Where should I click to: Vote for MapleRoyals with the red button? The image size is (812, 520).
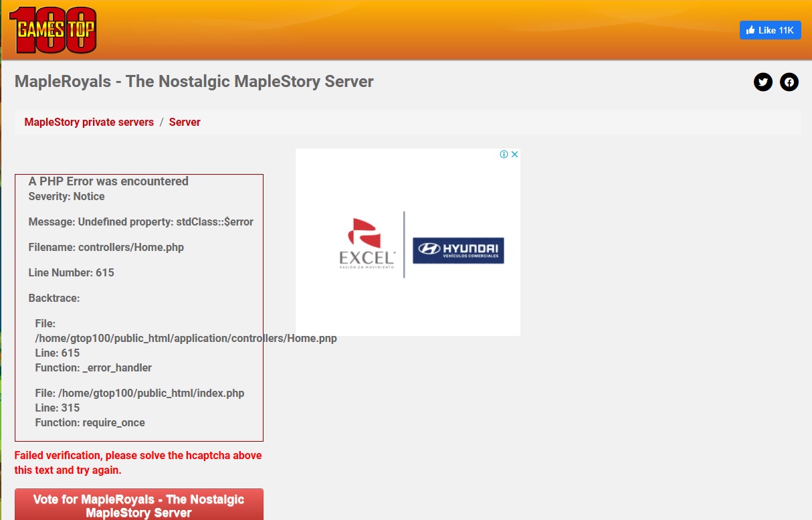(138, 505)
